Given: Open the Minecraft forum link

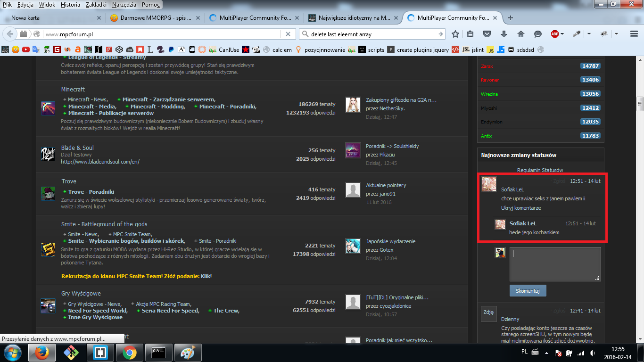Looking at the screenshot, I should [x=73, y=89].
